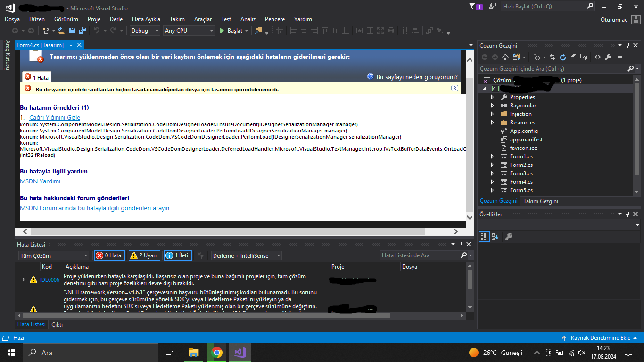Click the Visual Studio taskbar icon
The width and height of the screenshot is (644, 362).
(240, 353)
